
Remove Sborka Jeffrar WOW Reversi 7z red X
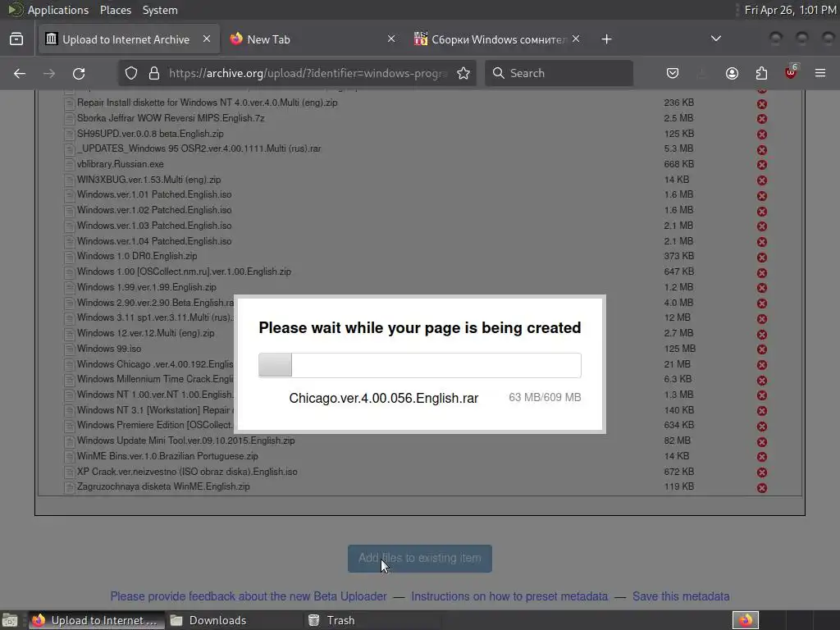click(762, 119)
